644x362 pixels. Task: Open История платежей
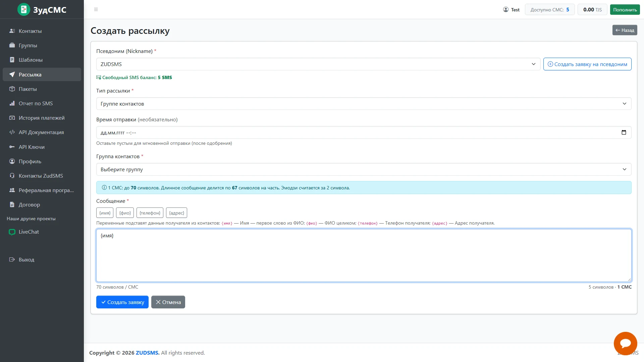[x=42, y=118]
